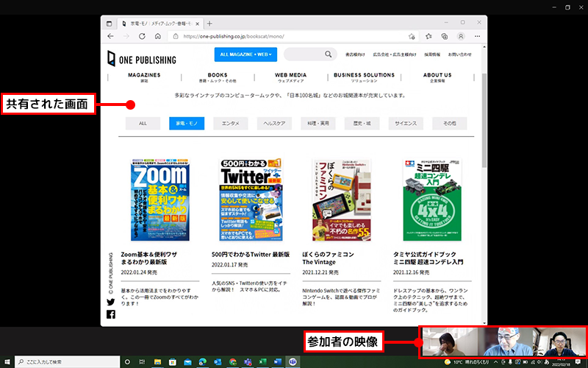Screen dimensions: 588x368
Task: Open the 採用情報 link
Action: 432,54
